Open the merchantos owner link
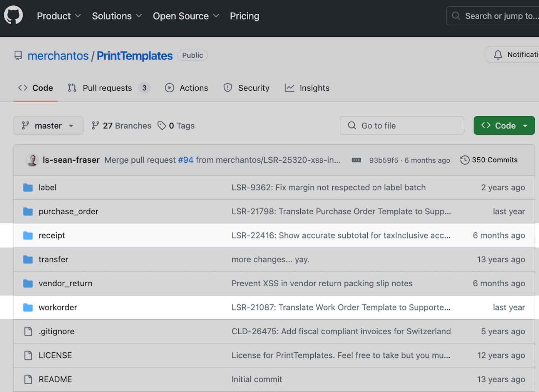 [x=58, y=56]
